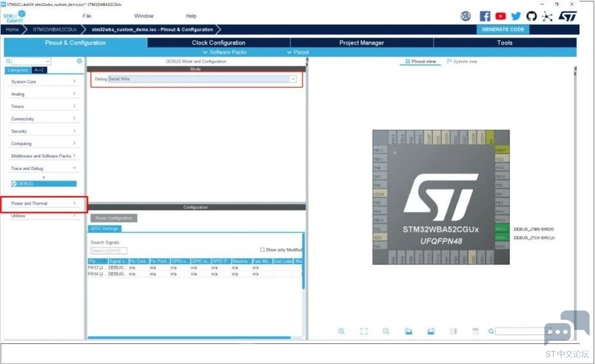Screen dimensions: 595x364
Task: Click the anniversary badge icon
Action: tap(465, 16)
